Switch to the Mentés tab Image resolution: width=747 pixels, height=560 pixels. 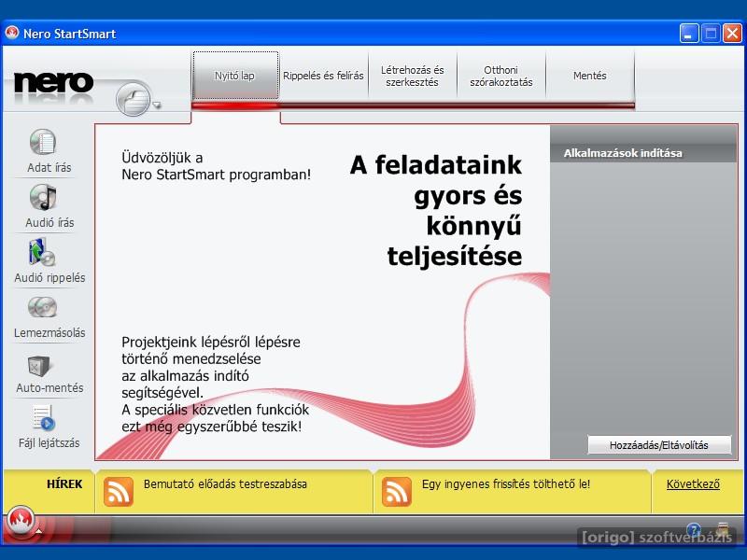(x=590, y=76)
